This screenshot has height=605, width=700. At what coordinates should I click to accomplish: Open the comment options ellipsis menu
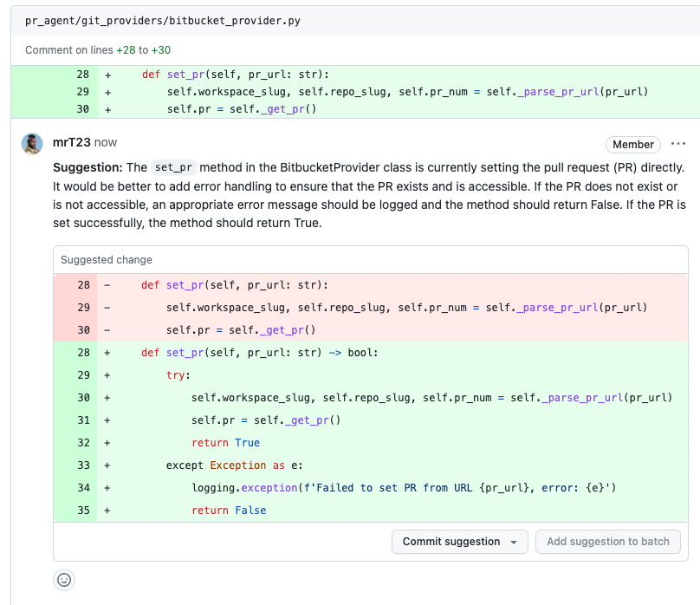(678, 144)
